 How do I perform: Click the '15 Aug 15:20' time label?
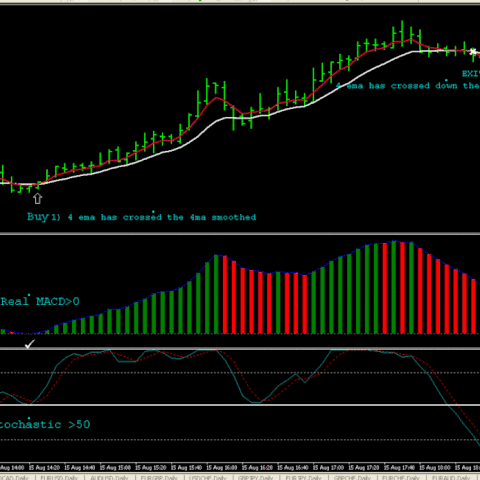pyautogui.click(x=151, y=468)
